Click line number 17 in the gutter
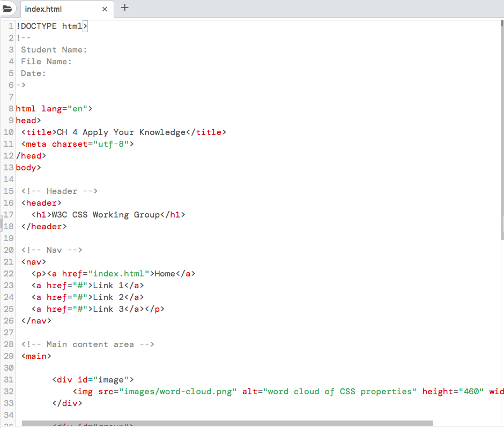This screenshot has height=428, width=504. click(9, 214)
